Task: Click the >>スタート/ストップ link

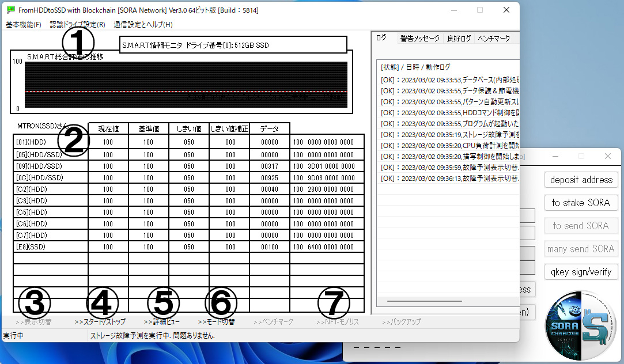Action: [x=100, y=321]
